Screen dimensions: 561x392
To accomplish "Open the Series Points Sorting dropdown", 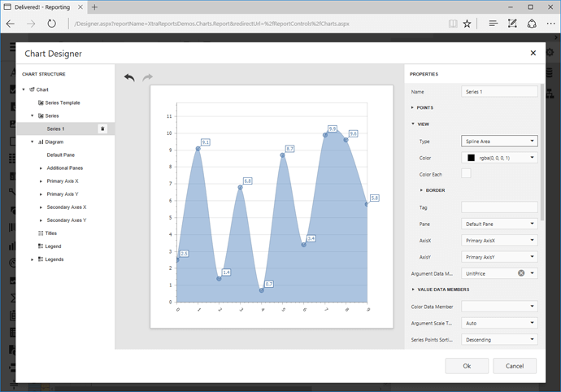I will 498,339.
